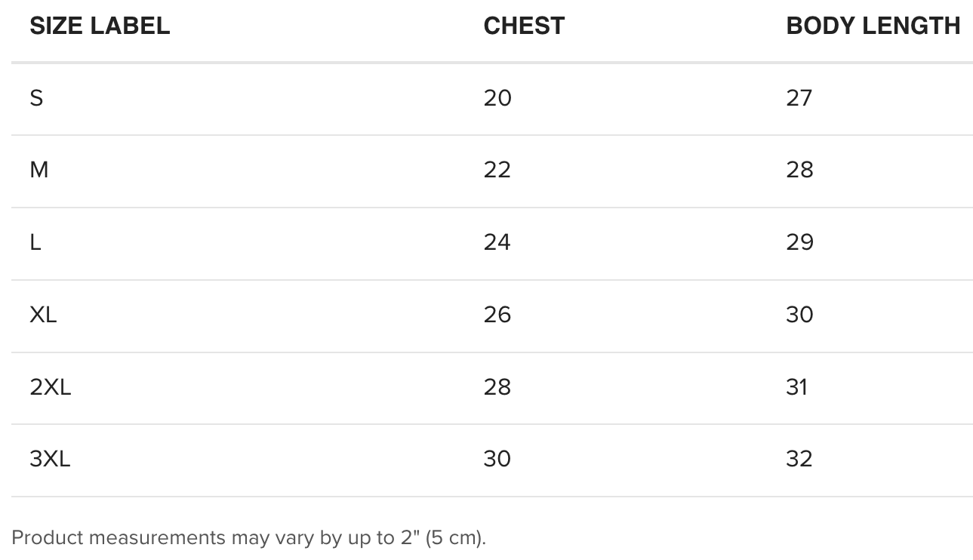
Task: Click chest value 26 for size XL
Action: tap(497, 315)
